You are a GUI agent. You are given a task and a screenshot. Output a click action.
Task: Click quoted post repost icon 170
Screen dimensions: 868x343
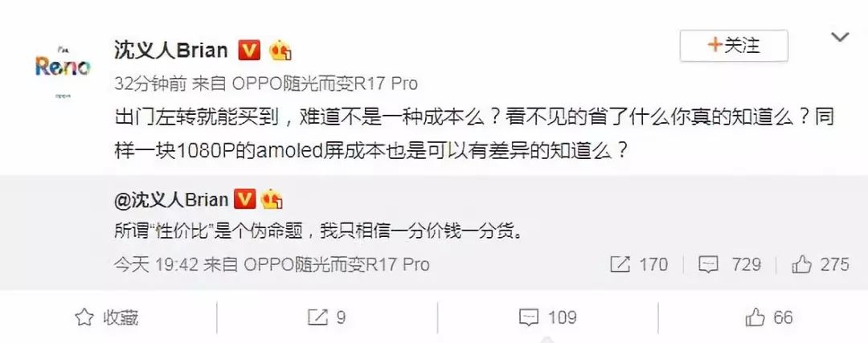(x=639, y=264)
